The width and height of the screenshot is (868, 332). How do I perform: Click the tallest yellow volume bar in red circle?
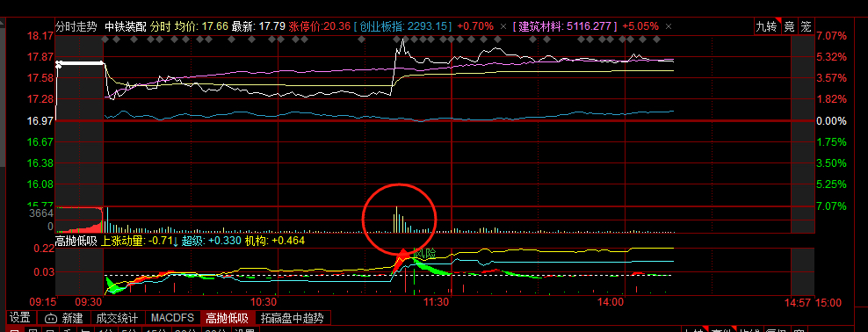[396, 220]
